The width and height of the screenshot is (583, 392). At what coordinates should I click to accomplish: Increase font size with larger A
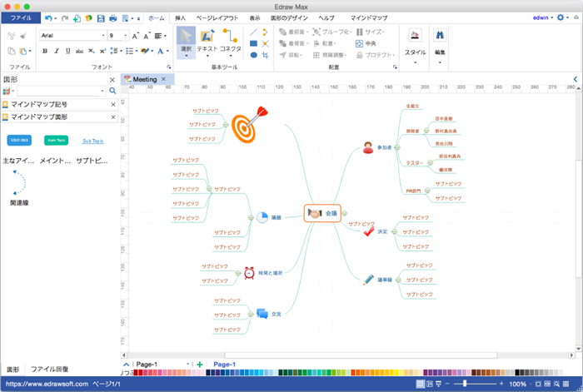click(135, 36)
